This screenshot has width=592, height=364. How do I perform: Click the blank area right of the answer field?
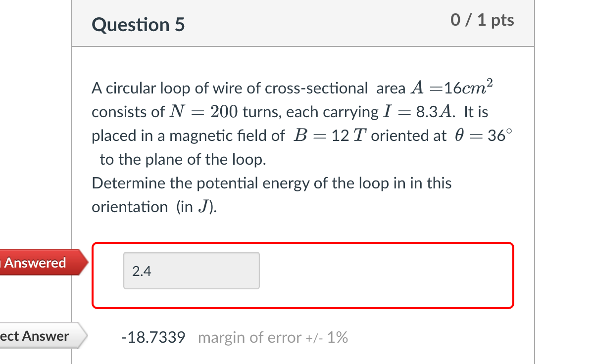tap(386, 270)
